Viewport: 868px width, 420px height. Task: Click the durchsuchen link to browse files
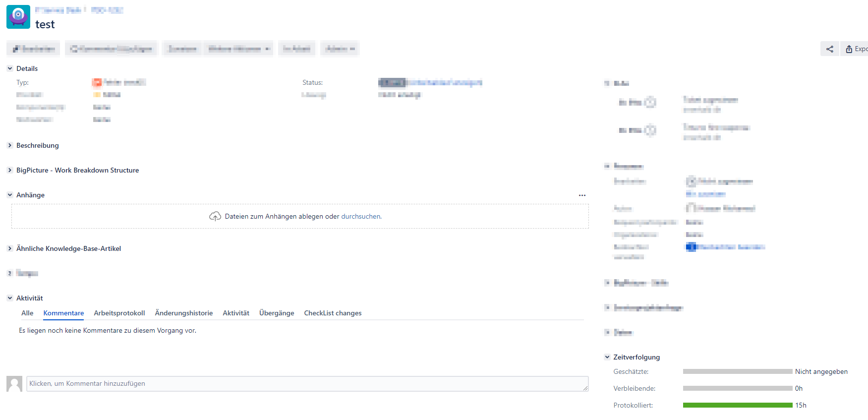point(361,217)
